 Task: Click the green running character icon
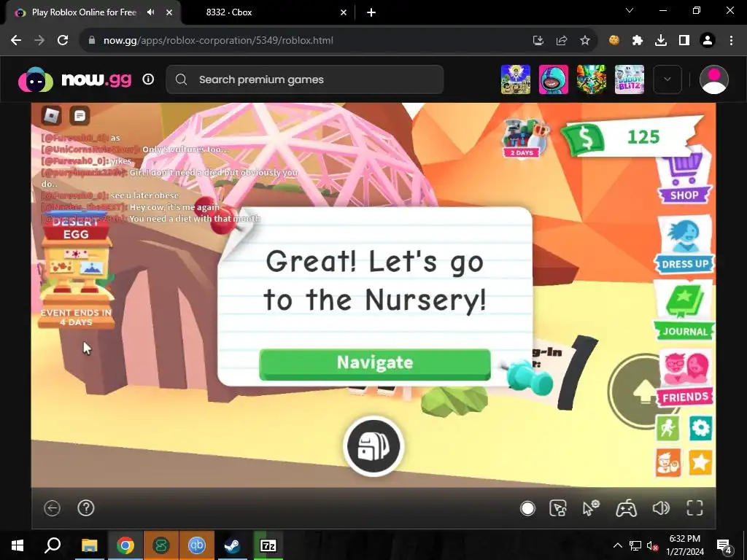point(668,428)
